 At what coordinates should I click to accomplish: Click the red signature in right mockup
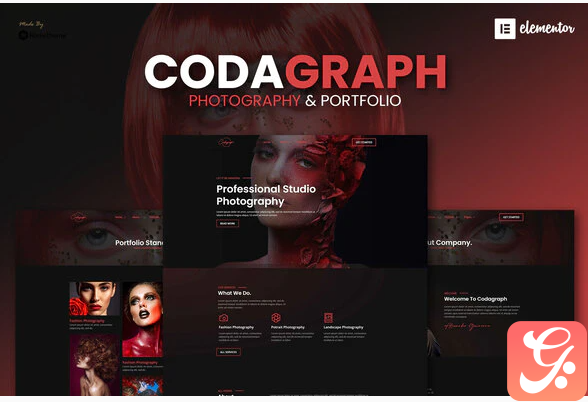click(467, 326)
